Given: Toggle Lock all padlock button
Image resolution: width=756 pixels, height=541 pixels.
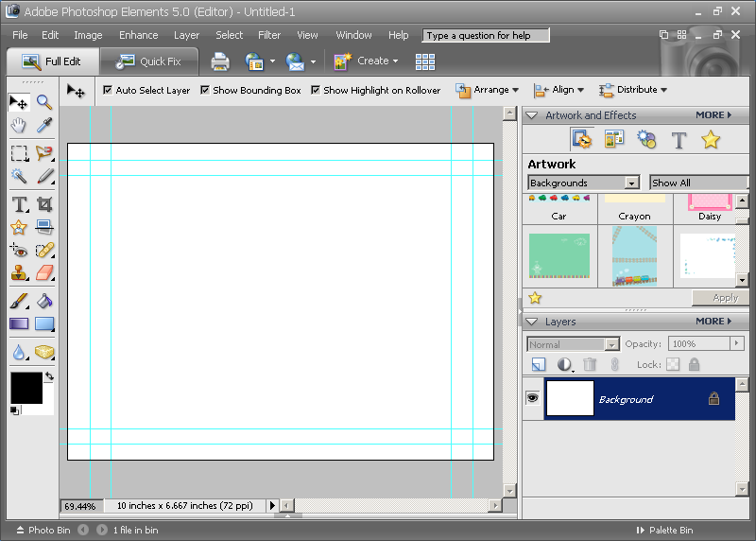Looking at the screenshot, I should (x=694, y=364).
